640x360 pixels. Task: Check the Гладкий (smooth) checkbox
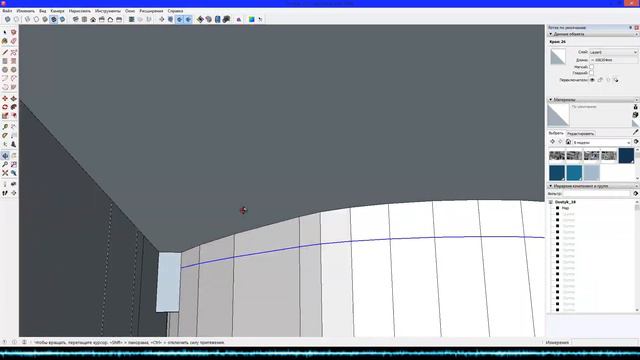point(591,73)
